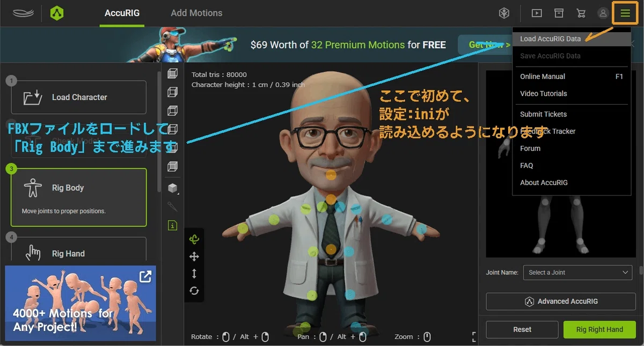The width and height of the screenshot is (644, 346).
Task: Expand the Select a Joint dropdown
Action: coord(578,273)
